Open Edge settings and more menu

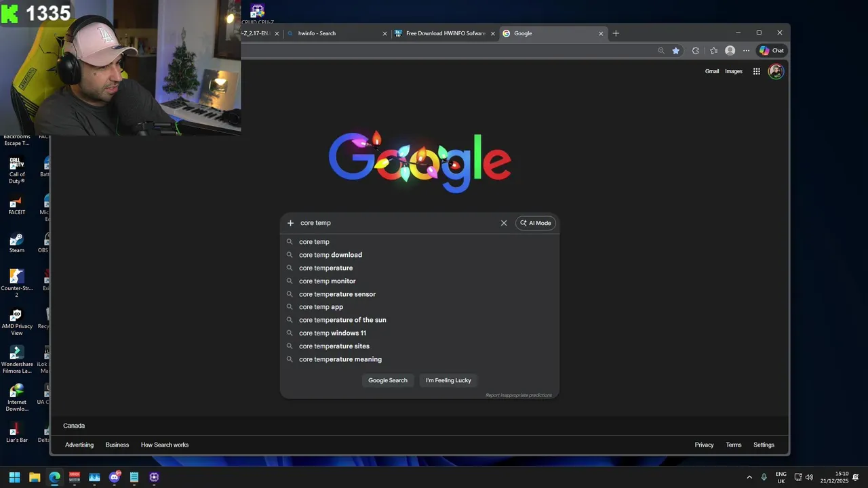[747, 50]
